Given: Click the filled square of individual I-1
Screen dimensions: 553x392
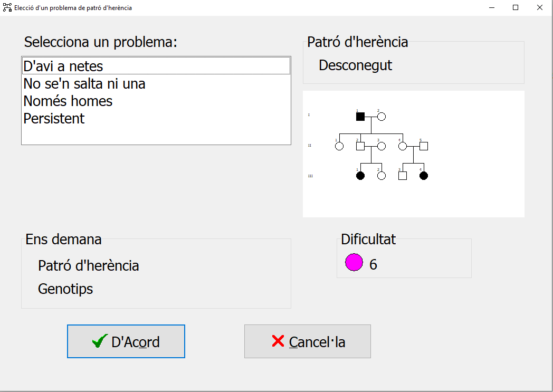Looking at the screenshot, I should coord(360,117).
